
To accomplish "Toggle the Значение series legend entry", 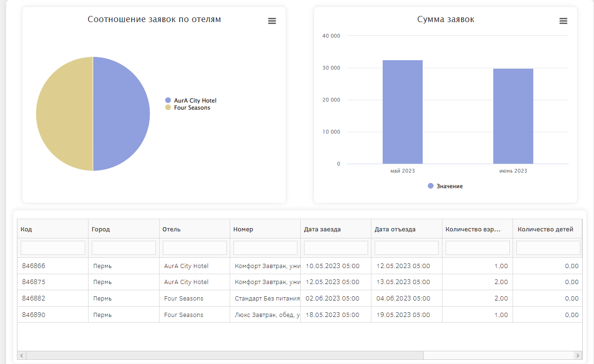I will (x=445, y=186).
